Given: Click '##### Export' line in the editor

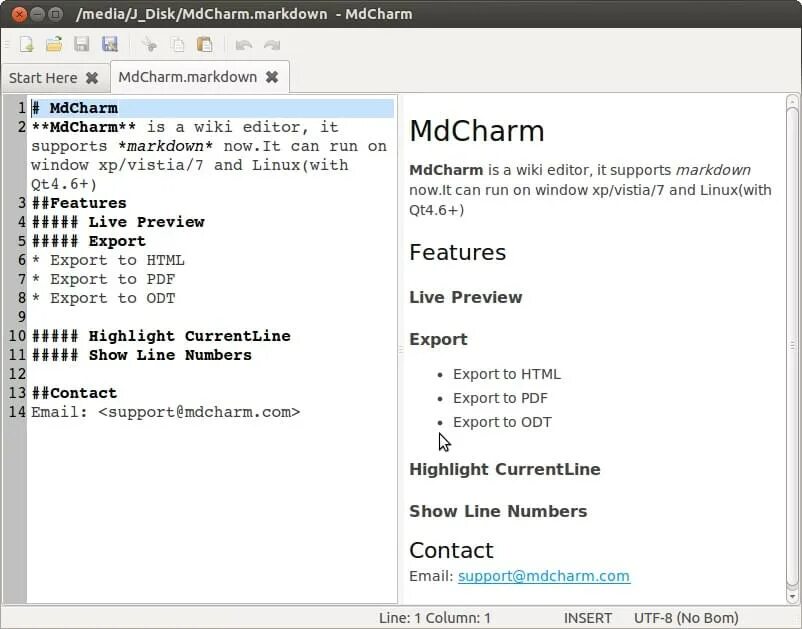Looking at the screenshot, I should tap(88, 241).
